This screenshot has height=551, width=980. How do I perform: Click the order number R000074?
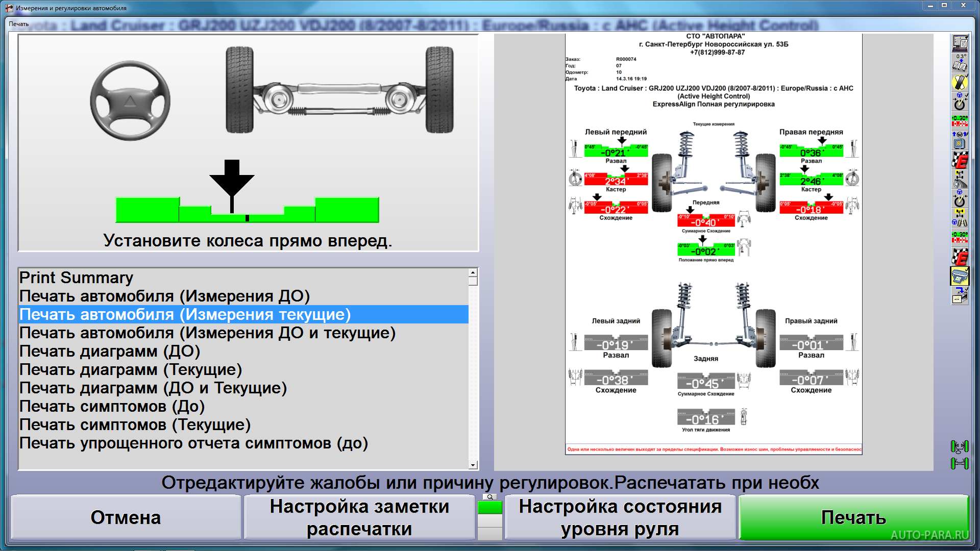coord(626,59)
